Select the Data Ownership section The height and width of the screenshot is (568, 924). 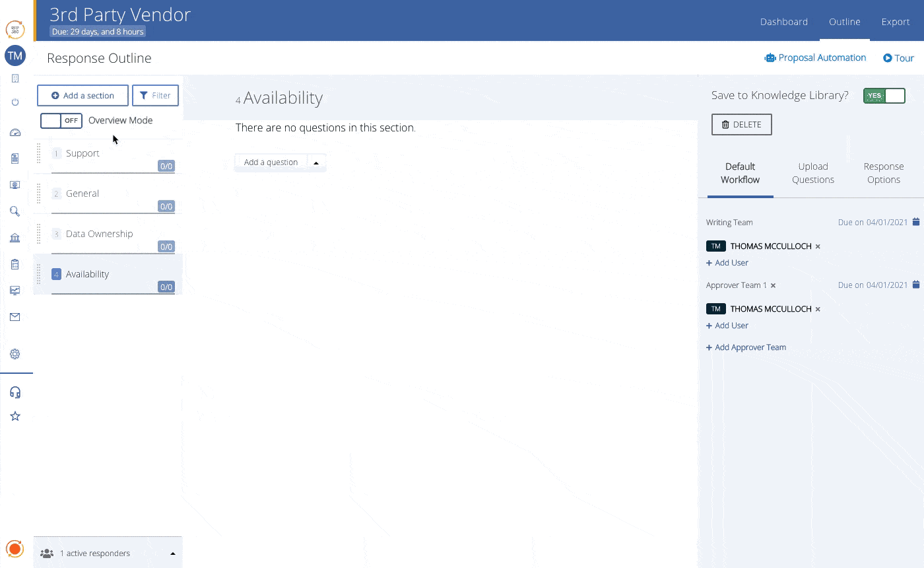(99, 234)
